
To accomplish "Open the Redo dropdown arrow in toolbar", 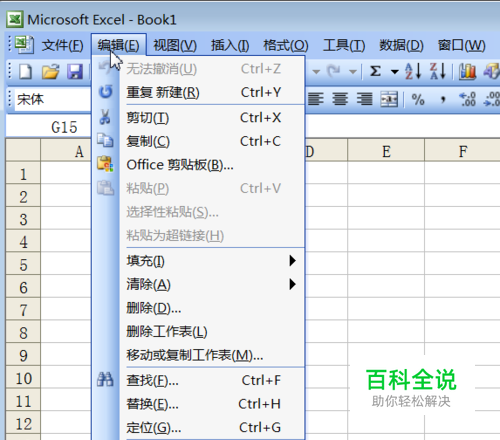I will click(x=353, y=71).
